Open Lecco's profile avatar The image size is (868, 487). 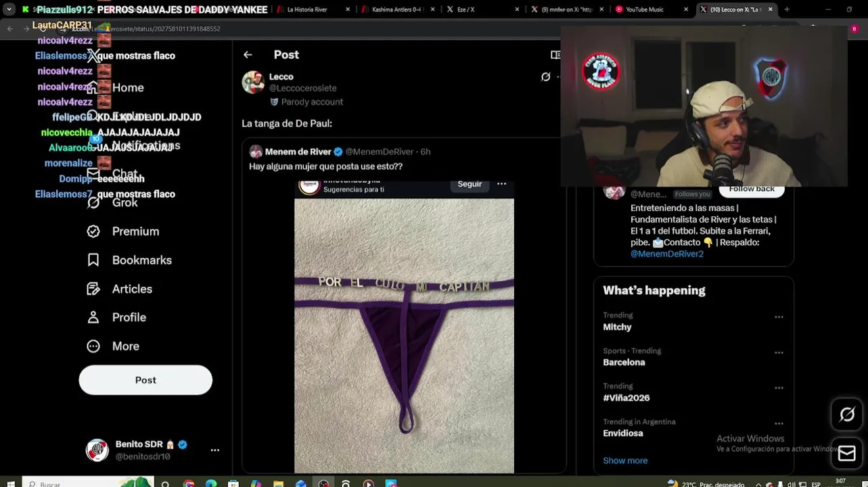pos(253,82)
